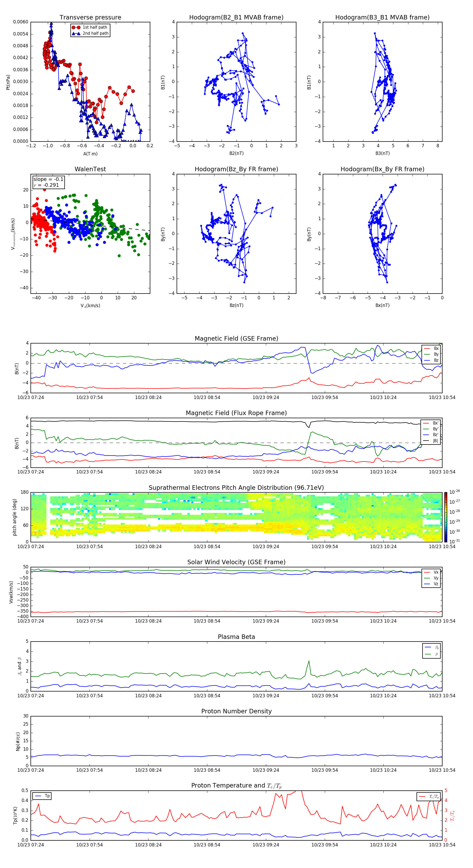
Task: Click the 'VA(km/s)' x-axis label
Action: pyautogui.click(x=90, y=306)
